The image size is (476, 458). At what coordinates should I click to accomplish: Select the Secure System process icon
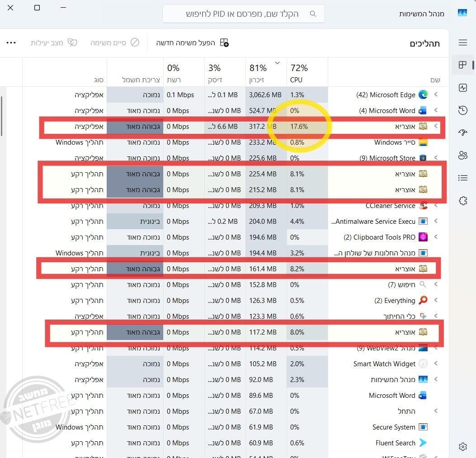423,427
